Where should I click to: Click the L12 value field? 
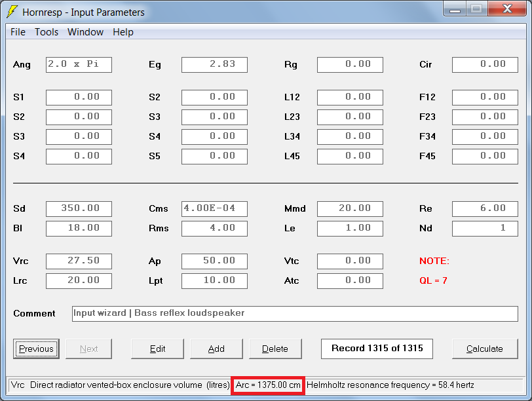[350, 98]
